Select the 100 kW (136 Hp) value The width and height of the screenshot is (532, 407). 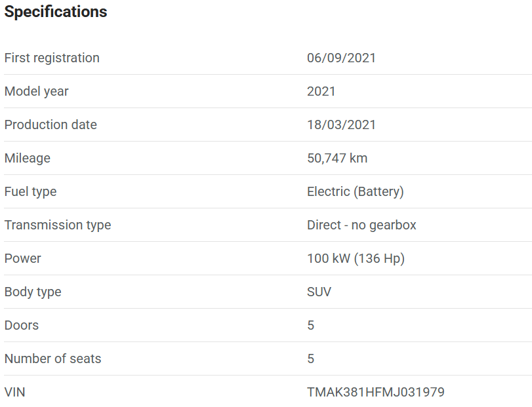[356, 258]
